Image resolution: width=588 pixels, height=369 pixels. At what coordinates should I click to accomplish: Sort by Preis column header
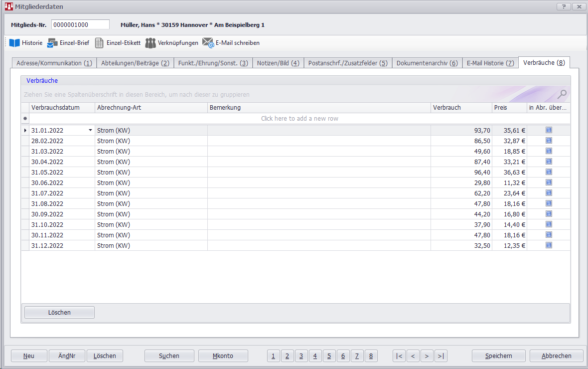point(509,108)
